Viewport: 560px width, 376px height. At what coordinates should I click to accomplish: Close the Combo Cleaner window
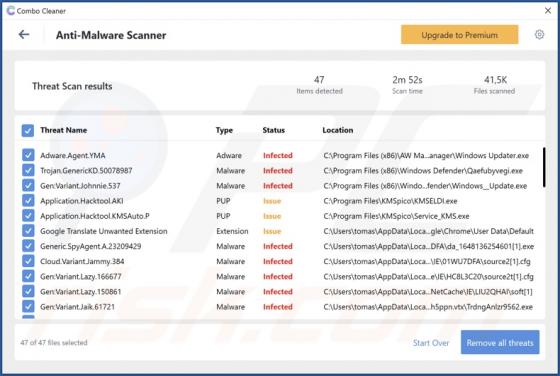[548, 11]
